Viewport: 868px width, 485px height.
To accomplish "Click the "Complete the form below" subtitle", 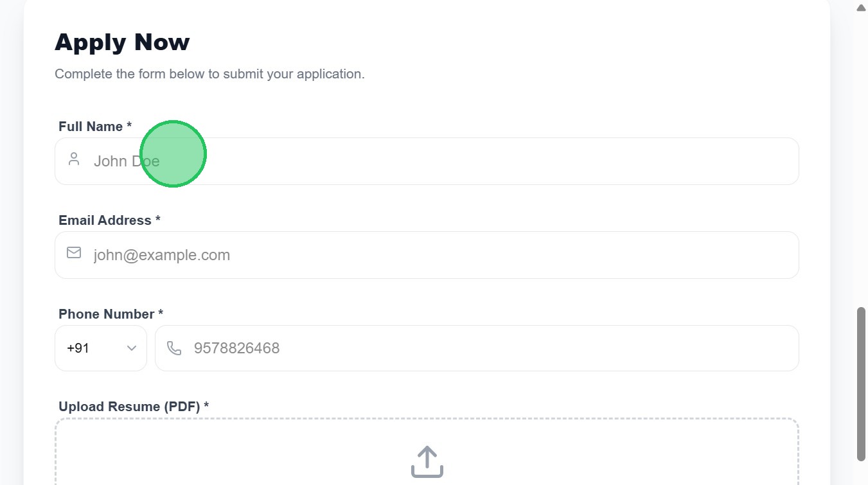I will tap(209, 74).
